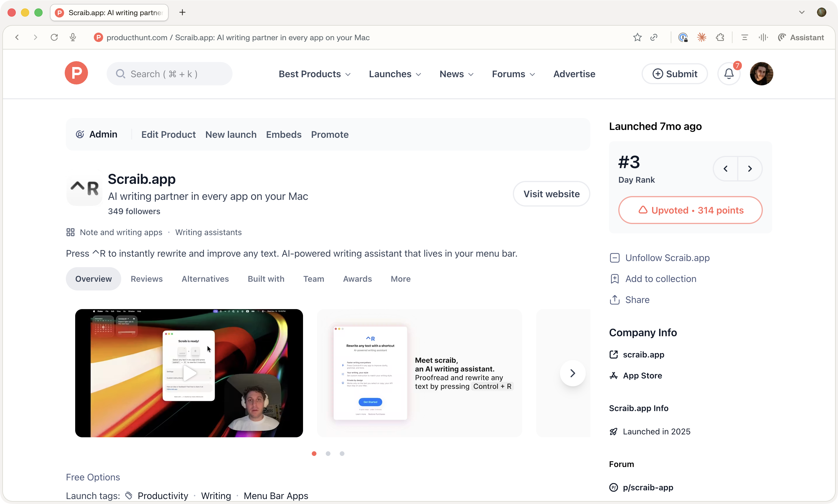Click the Note and writing apps category
This screenshot has height=504, width=838.
(121, 232)
